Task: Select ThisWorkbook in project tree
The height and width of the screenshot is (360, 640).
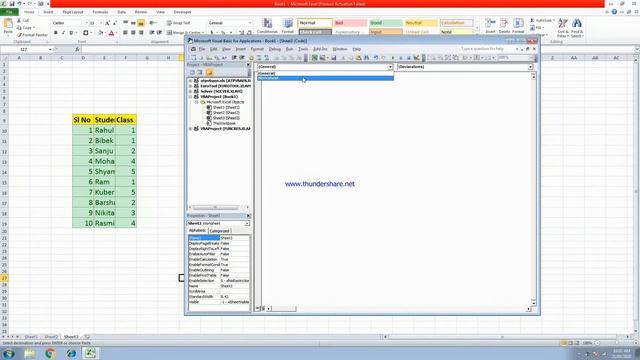Action: click(224, 123)
